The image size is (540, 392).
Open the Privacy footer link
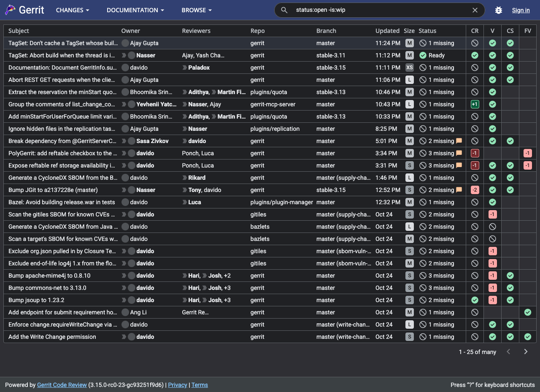[x=178, y=385]
